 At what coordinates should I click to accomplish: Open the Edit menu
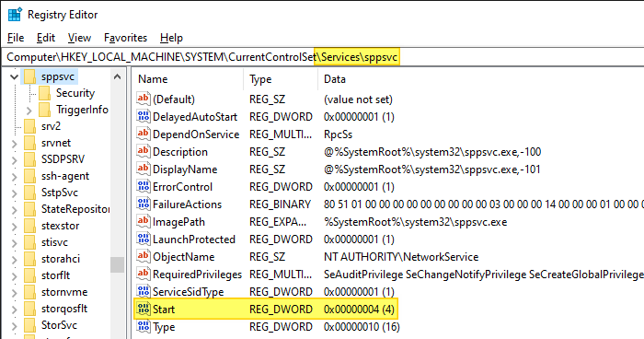(46, 38)
